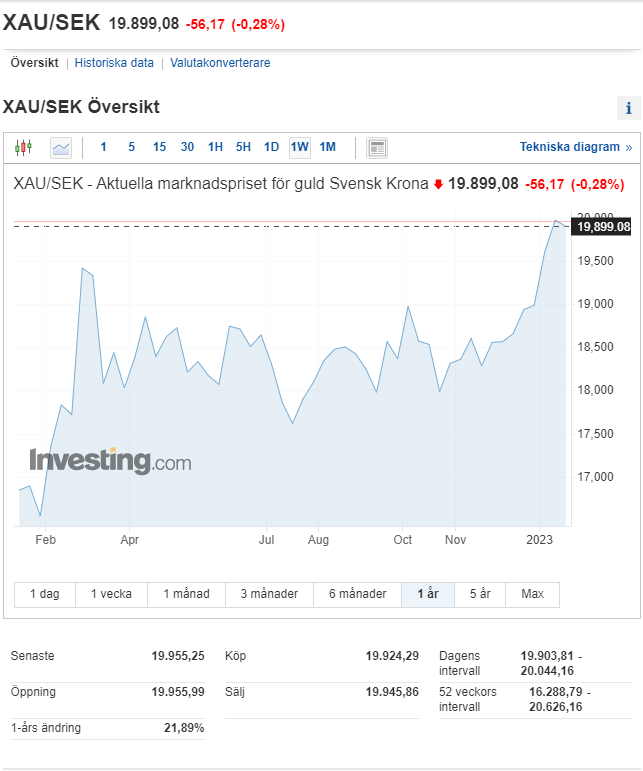Image resolution: width=643 pixels, height=771 pixels.
Task: Select the 15 minute chart interval
Action: [159, 148]
